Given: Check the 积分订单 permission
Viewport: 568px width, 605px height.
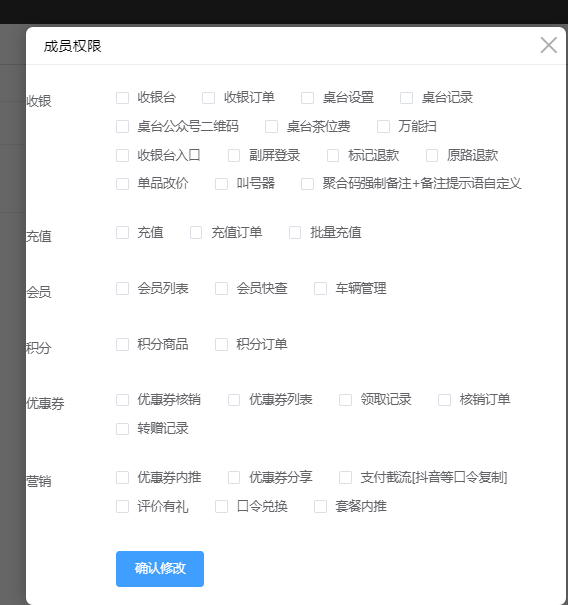Looking at the screenshot, I should [221, 345].
